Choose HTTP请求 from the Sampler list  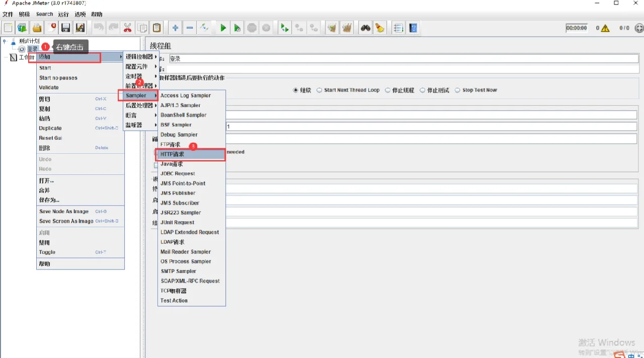(x=192, y=154)
